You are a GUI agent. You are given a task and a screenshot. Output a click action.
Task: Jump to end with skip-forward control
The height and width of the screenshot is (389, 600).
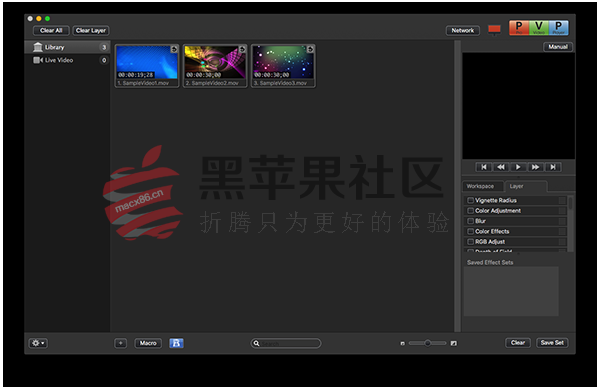pos(553,167)
